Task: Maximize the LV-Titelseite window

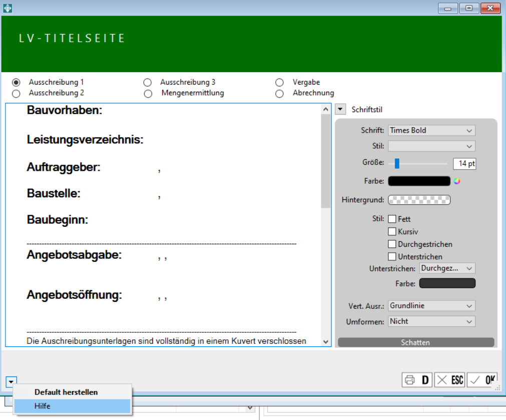Action: 469,8
